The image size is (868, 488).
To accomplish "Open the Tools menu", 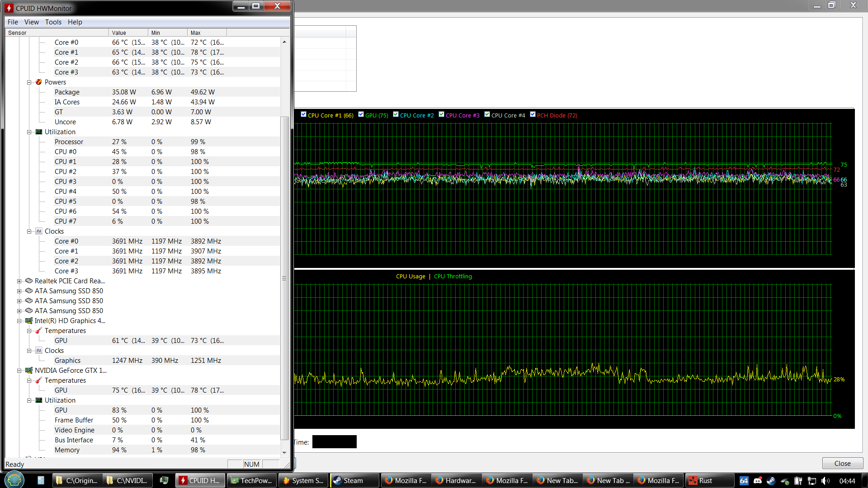I will pyautogui.click(x=53, y=22).
